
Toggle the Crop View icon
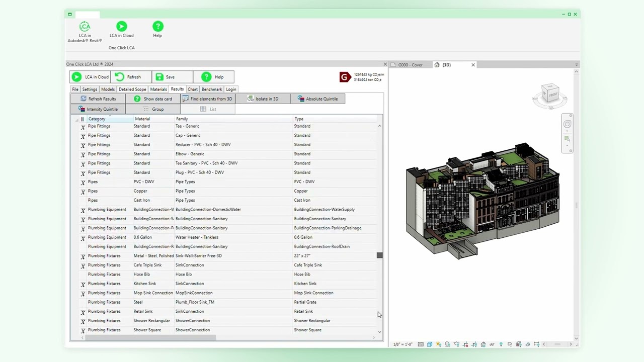(x=465, y=344)
